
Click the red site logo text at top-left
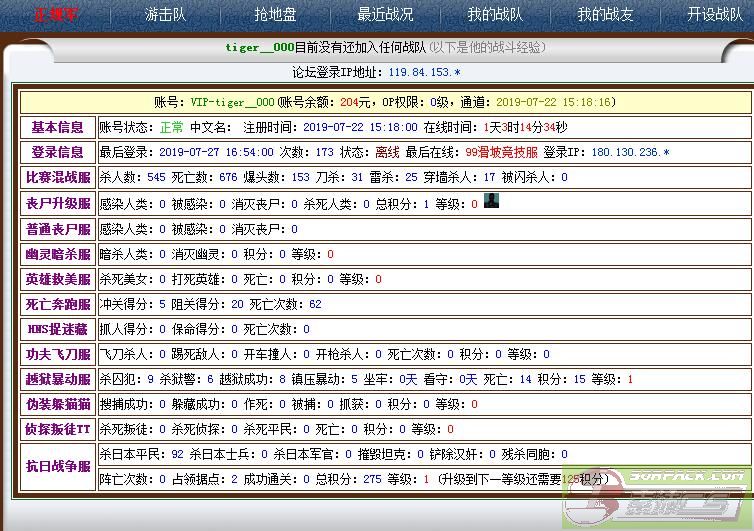tap(56, 15)
